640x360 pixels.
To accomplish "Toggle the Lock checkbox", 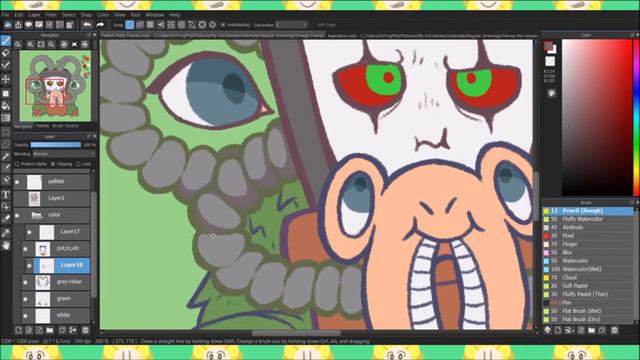I will pyautogui.click(x=78, y=164).
